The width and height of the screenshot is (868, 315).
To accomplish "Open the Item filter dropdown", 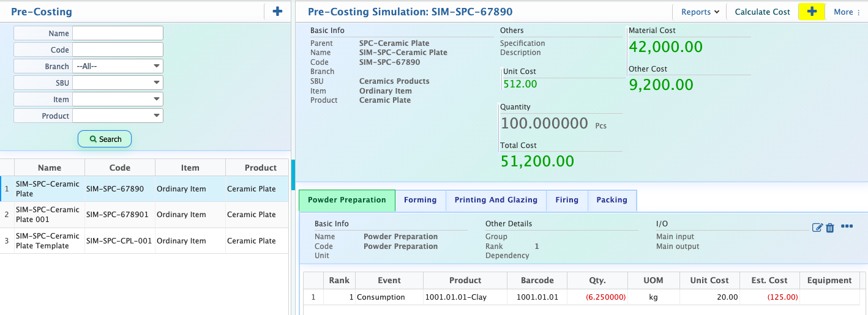I will coord(118,99).
